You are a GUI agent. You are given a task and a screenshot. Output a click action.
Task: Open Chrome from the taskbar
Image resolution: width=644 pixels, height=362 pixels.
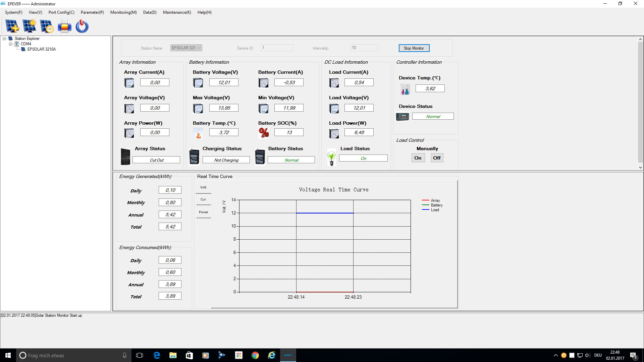[x=255, y=355]
